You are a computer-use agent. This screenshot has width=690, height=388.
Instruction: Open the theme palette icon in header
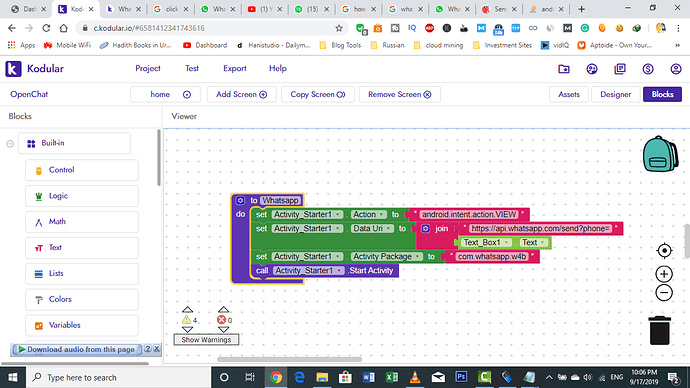coord(592,69)
